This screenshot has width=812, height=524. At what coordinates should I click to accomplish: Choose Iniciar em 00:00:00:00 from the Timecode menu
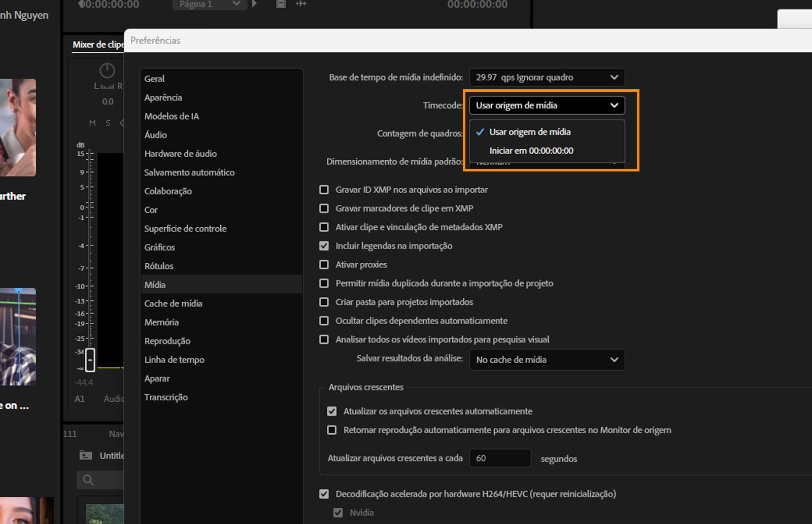coord(531,150)
